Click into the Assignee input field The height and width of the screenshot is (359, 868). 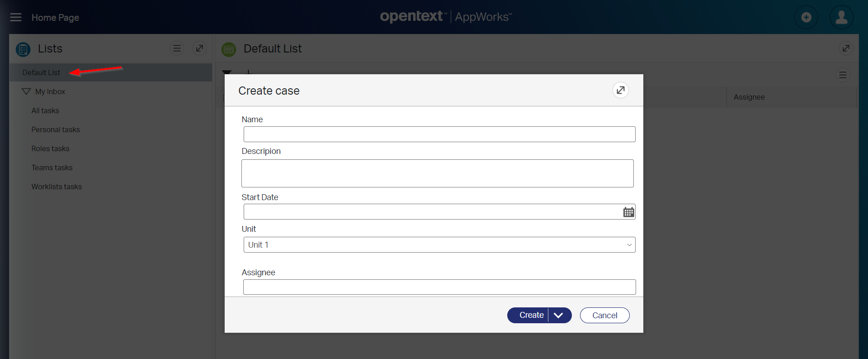click(x=439, y=287)
